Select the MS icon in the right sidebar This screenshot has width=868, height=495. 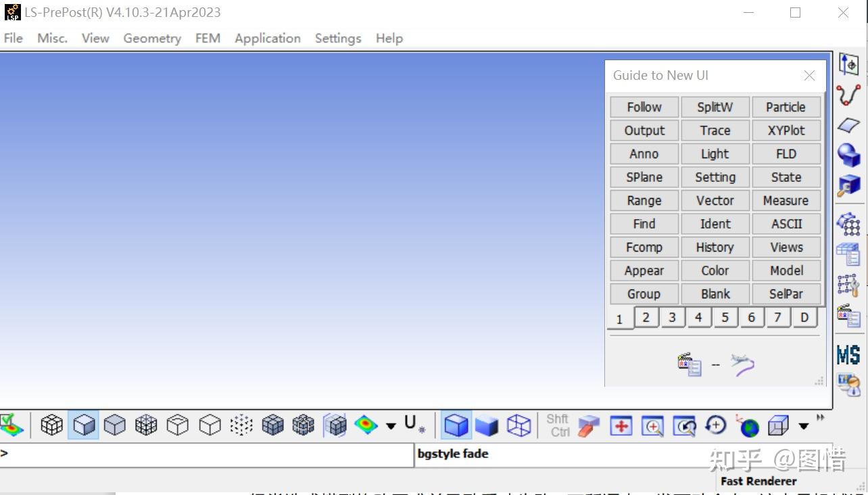[848, 355]
